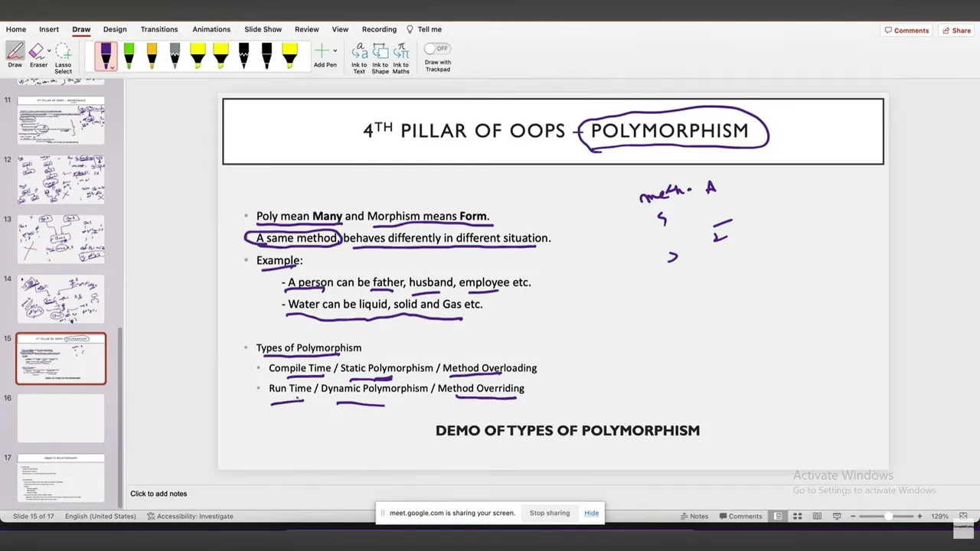Open the Insert tab
The height and width of the screenshot is (551, 980).
point(49,29)
